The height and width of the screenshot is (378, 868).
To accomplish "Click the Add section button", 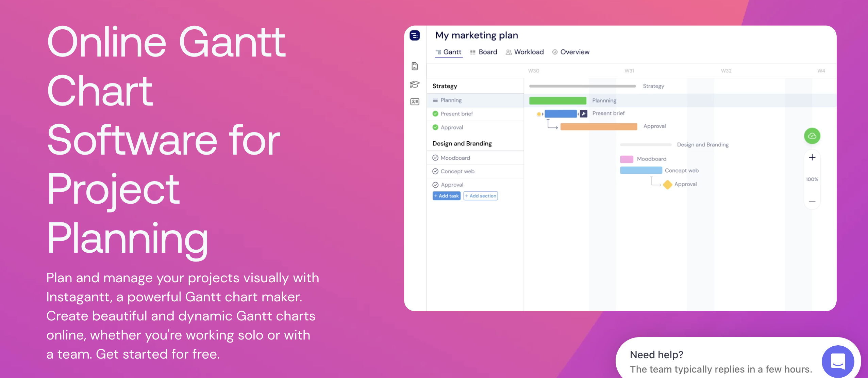I will pos(481,196).
